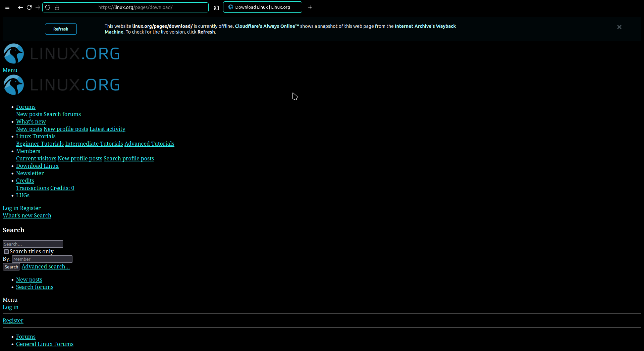This screenshot has height=351, width=644.
Task: Open the What's new menu item
Action: [31, 121]
